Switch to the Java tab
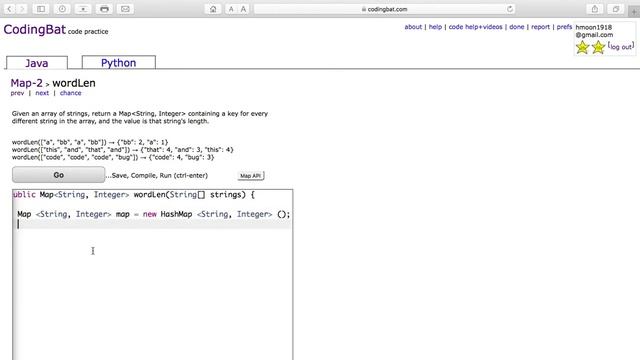This screenshot has height=360, width=640. [37, 63]
